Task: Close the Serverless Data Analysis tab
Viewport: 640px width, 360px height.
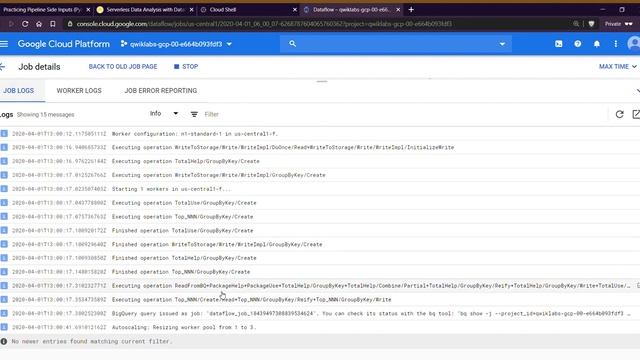Action: pos(191,9)
